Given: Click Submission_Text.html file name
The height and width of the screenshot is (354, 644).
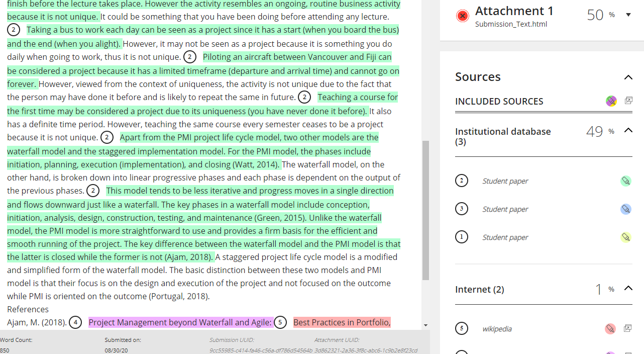Looking at the screenshot, I should click(x=511, y=24).
